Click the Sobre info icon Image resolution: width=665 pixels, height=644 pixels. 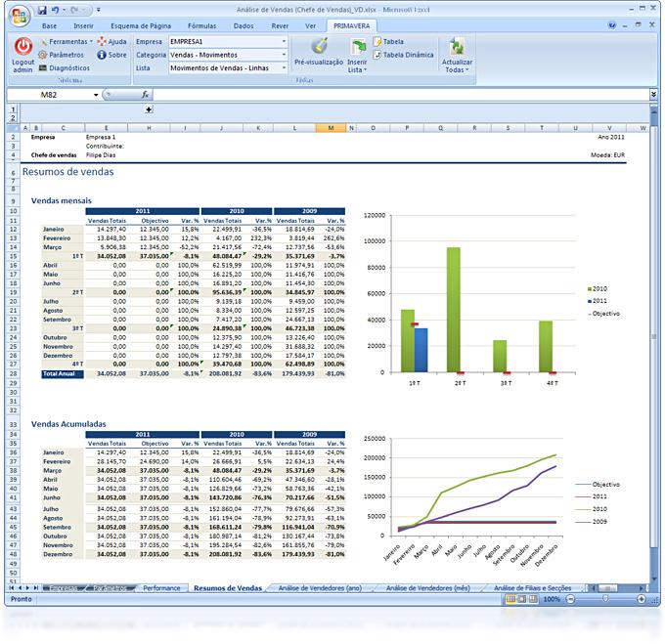point(111,55)
